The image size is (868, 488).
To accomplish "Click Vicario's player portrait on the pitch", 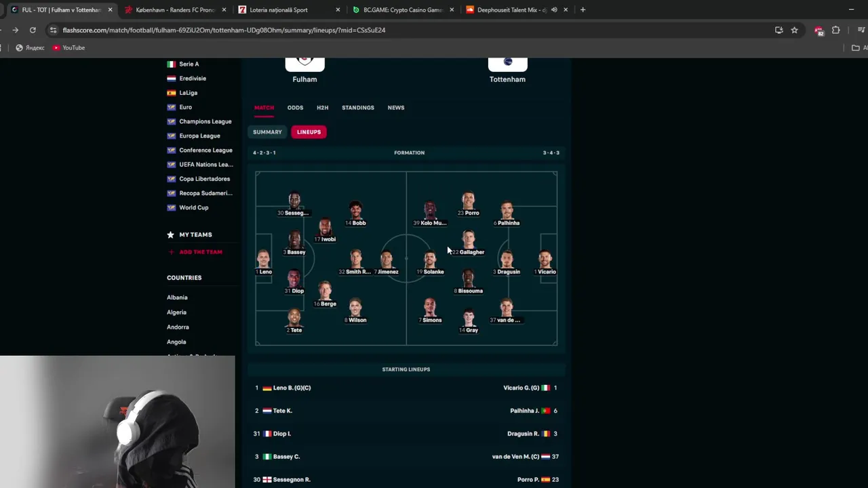I will click(x=545, y=259).
